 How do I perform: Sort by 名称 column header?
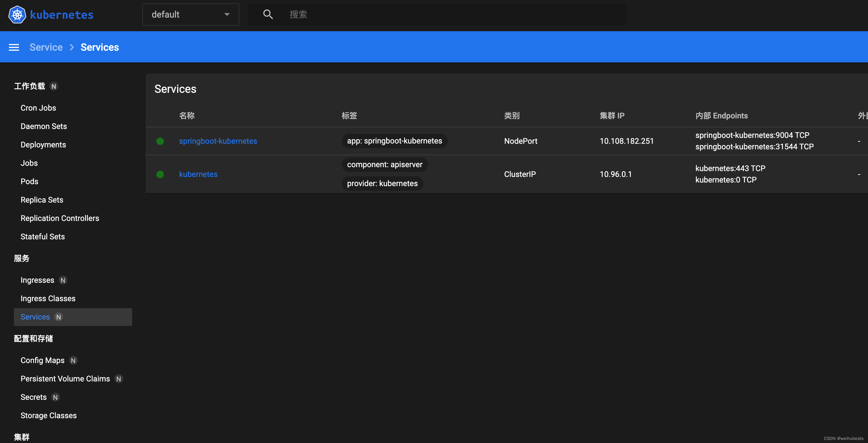pyautogui.click(x=187, y=115)
